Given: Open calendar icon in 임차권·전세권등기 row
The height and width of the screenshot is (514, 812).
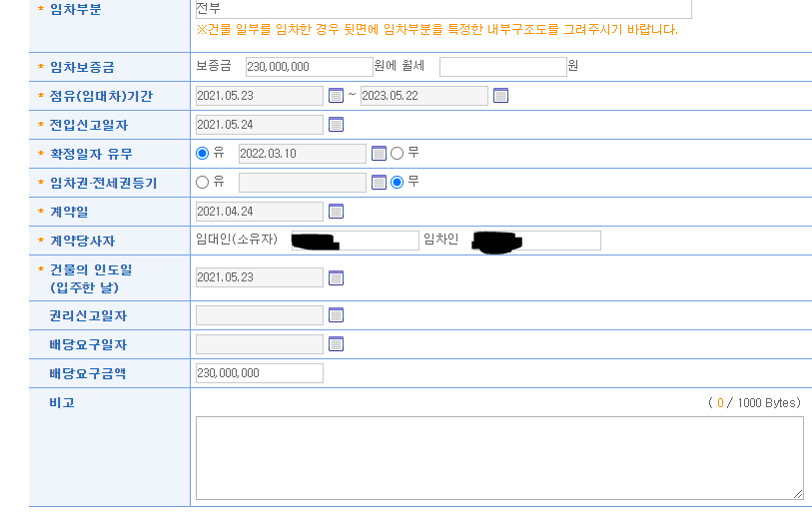Looking at the screenshot, I should [x=379, y=183].
